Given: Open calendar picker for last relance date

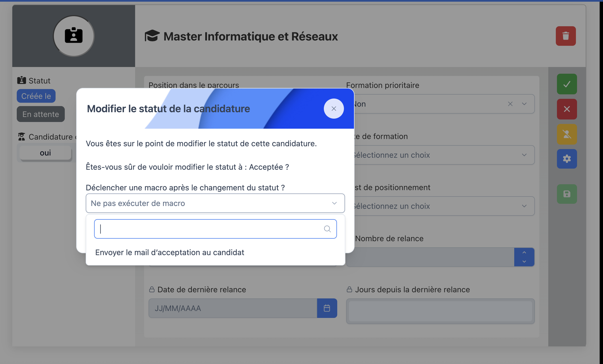Looking at the screenshot, I should [x=327, y=308].
